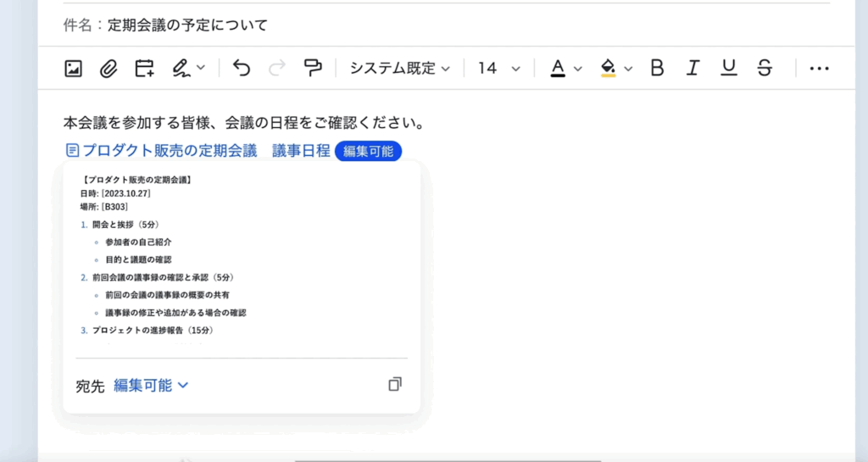Open the font size 14 dropdown

(x=498, y=69)
